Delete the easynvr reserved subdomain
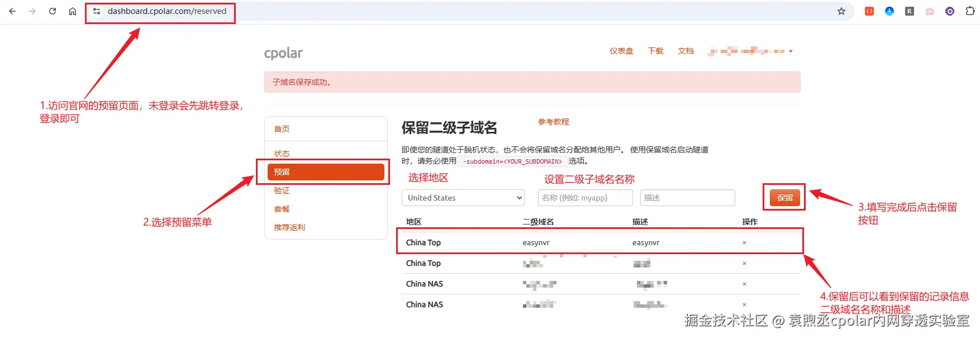980x339 pixels. coord(744,243)
